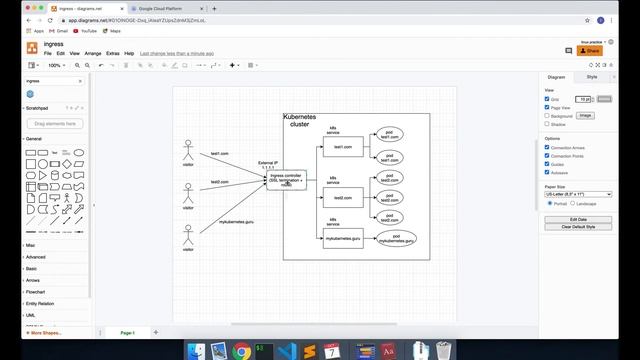Select the Landscape radio button
Image resolution: width=640 pixels, height=360 pixels.
[x=573, y=203]
